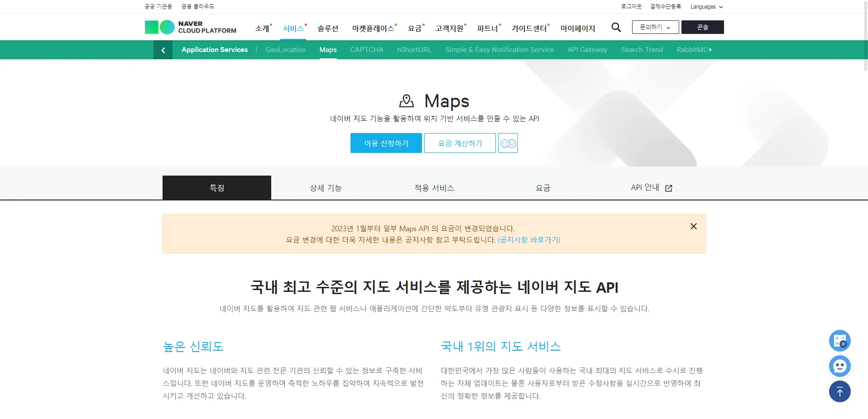Open CAPTCHA service page
The width and height of the screenshot is (868, 419).
click(367, 50)
